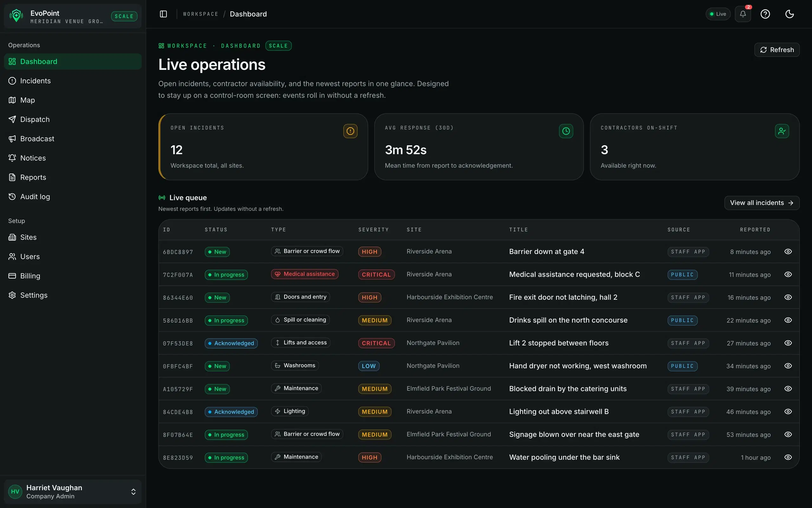Open the Audit log
The width and height of the screenshot is (812, 508).
point(73,197)
